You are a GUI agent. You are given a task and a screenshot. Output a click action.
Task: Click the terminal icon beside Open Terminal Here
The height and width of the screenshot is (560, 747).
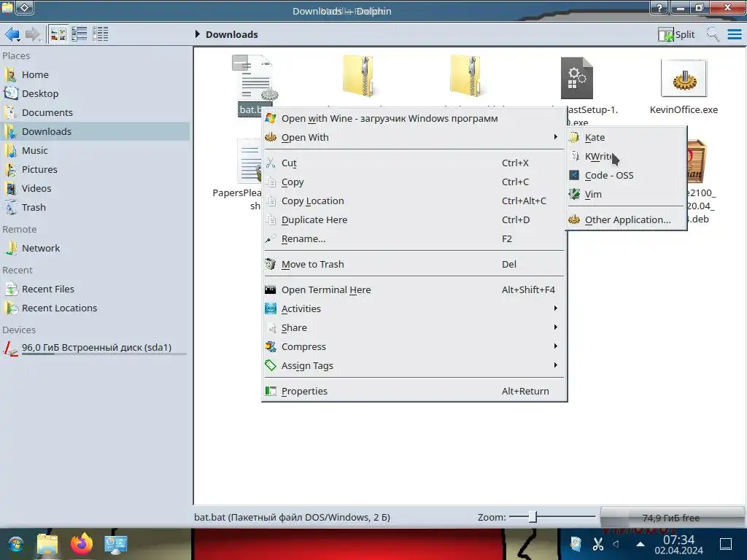tap(271, 289)
